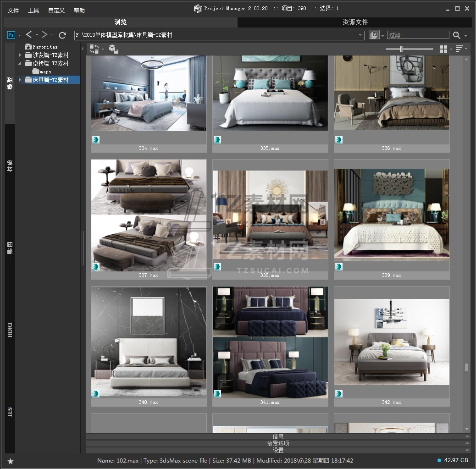Expand the 沙发篇-TZ素材 folder
The image size is (476, 469).
pyautogui.click(x=20, y=55)
